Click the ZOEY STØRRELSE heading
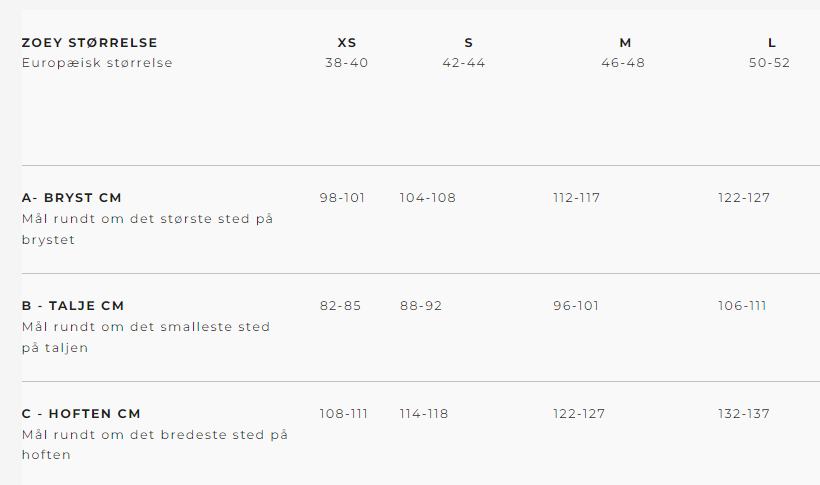 (x=89, y=43)
